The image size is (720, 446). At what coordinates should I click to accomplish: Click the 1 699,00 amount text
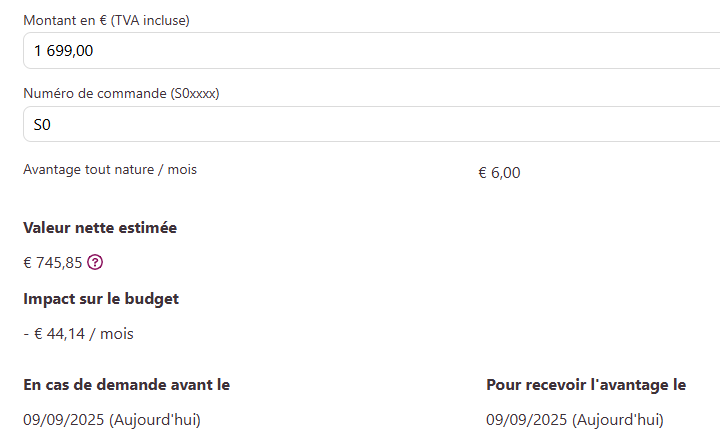tap(64, 50)
